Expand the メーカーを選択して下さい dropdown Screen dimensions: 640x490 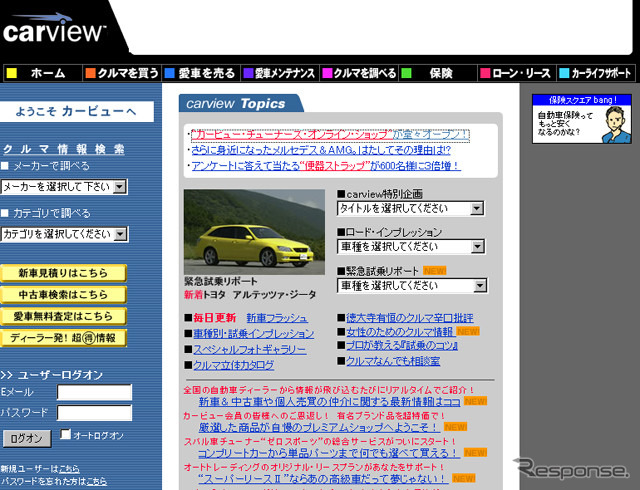64,187
